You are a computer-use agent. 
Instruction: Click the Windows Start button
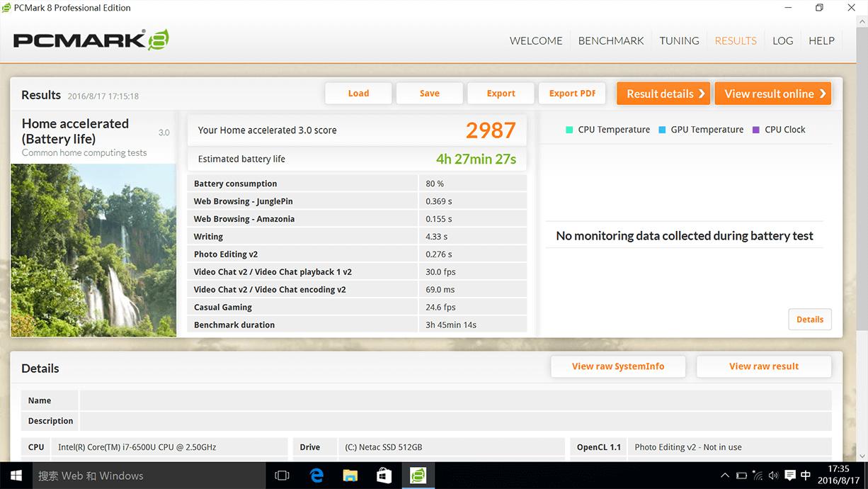(x=16, y=476)
